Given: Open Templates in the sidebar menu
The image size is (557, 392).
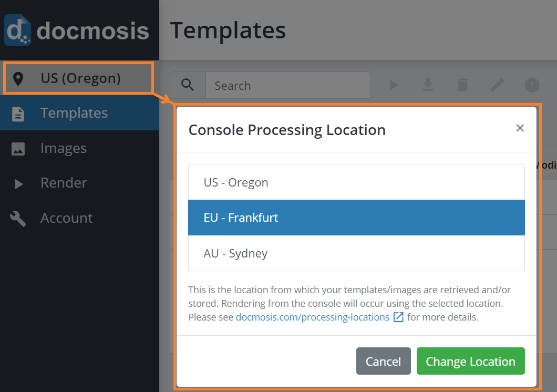Looking at the screenshot, I should 79,113.
